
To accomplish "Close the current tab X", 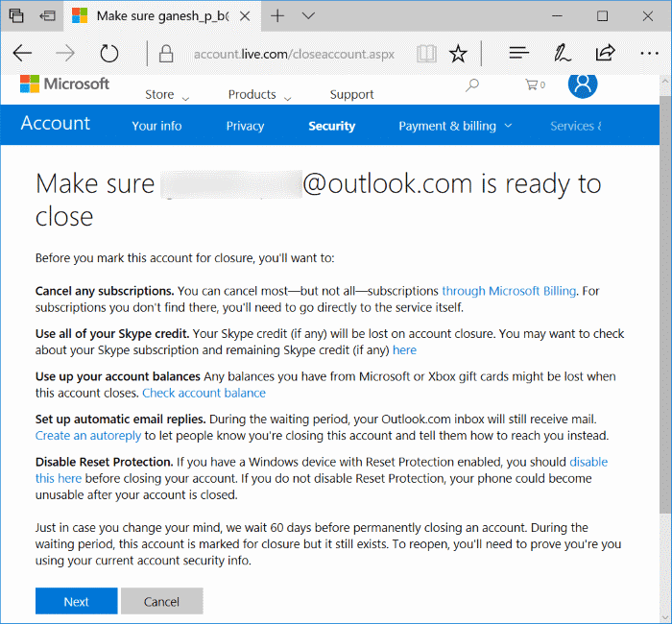I will click(245, 16).
